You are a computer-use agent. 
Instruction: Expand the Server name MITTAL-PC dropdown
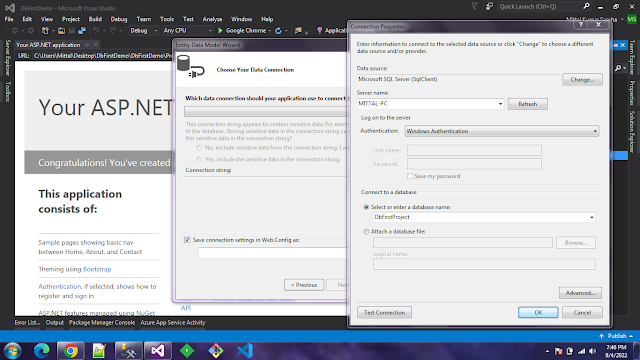pos(500,104)
